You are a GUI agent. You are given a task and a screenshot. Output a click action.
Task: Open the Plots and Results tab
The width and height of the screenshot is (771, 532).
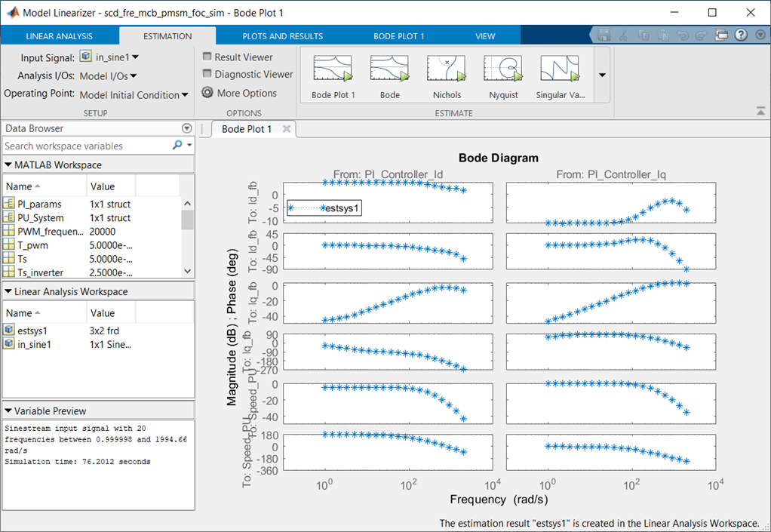pyautogui.click(x=283, y=36)
